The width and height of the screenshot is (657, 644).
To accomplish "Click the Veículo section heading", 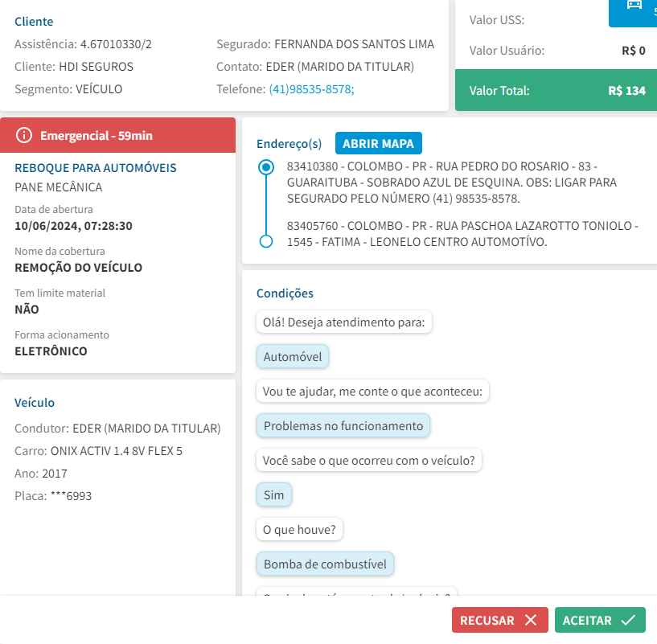I will (x=35, y=403).
